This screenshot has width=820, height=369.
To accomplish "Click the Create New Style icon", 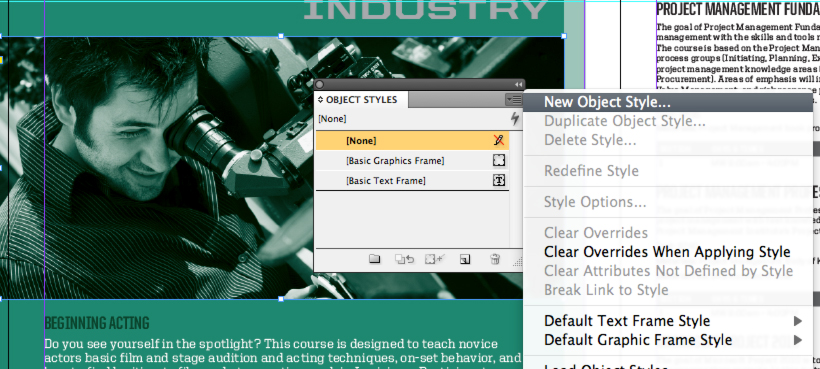I will coord(464,259).
